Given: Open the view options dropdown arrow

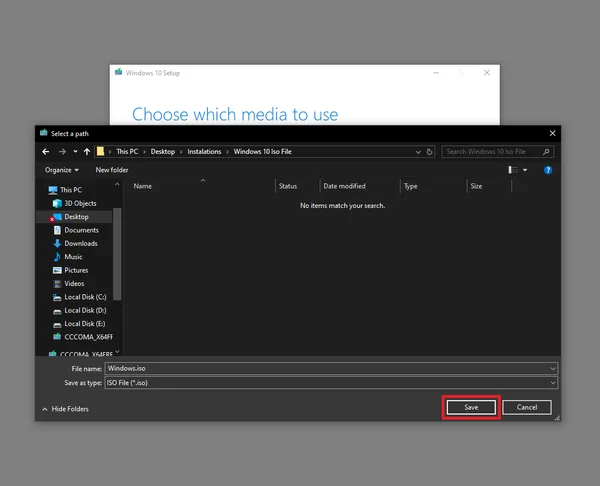Looking at the screenshot, I should (x=525, y=170).
